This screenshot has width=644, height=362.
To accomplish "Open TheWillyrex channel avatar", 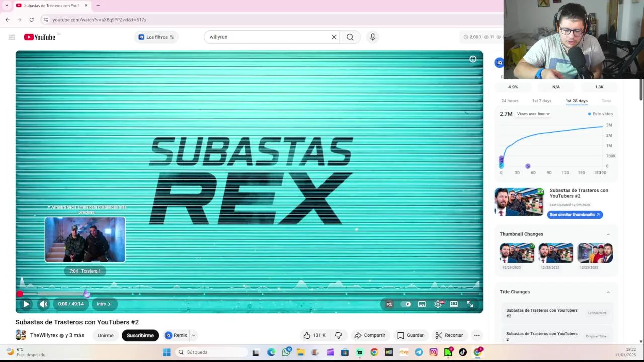I will click(21, 335).
